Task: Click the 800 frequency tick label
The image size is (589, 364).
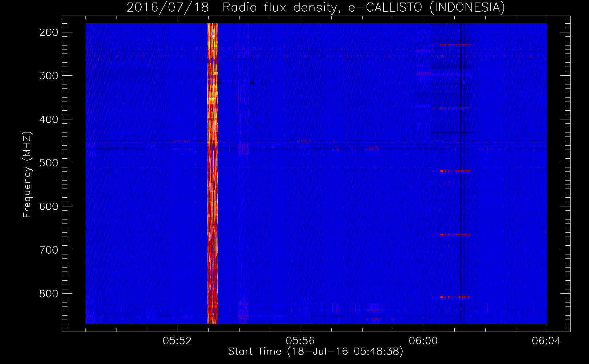Action: click(x=49, y=294)
